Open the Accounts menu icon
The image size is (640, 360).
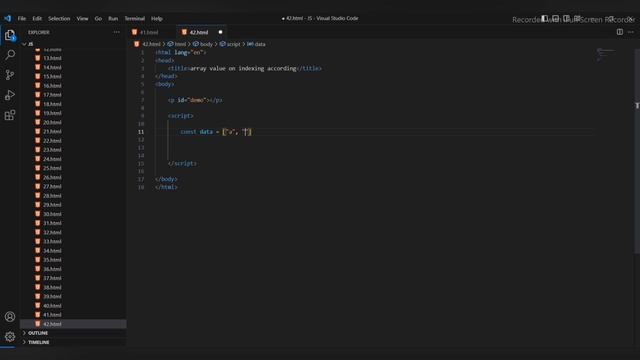pos(10,317)
